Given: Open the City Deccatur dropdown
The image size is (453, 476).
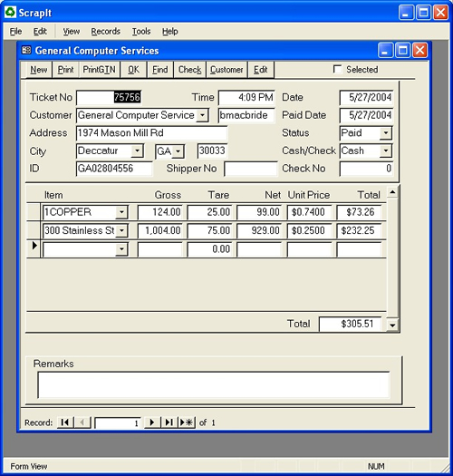Looking at the screenshot, I should point(137,151).
